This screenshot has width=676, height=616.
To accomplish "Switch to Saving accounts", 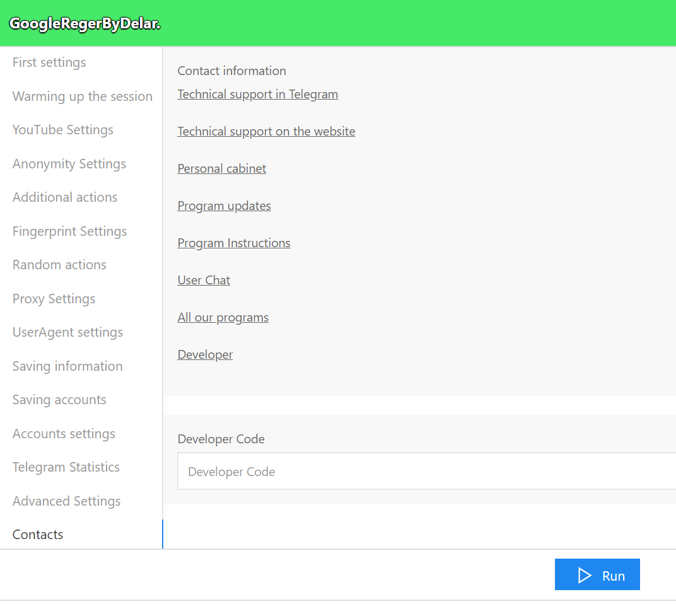I will click(59, 400).
